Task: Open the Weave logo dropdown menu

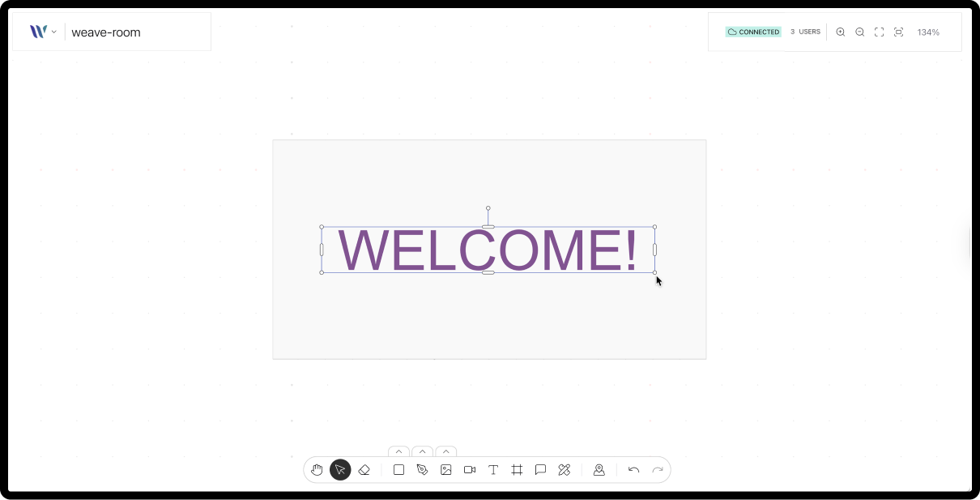Action: pyautogui.click(x=43, y=32)
